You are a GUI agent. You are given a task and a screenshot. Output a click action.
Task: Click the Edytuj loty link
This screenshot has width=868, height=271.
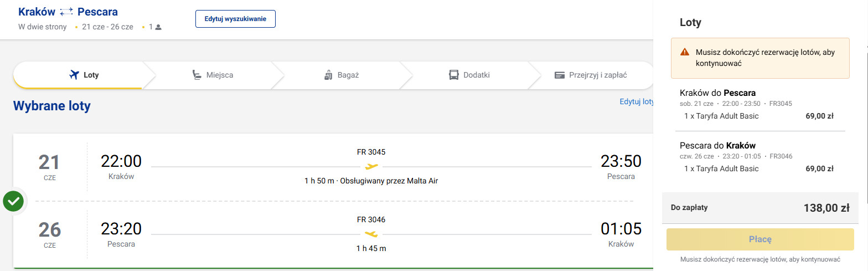point(637,101)
